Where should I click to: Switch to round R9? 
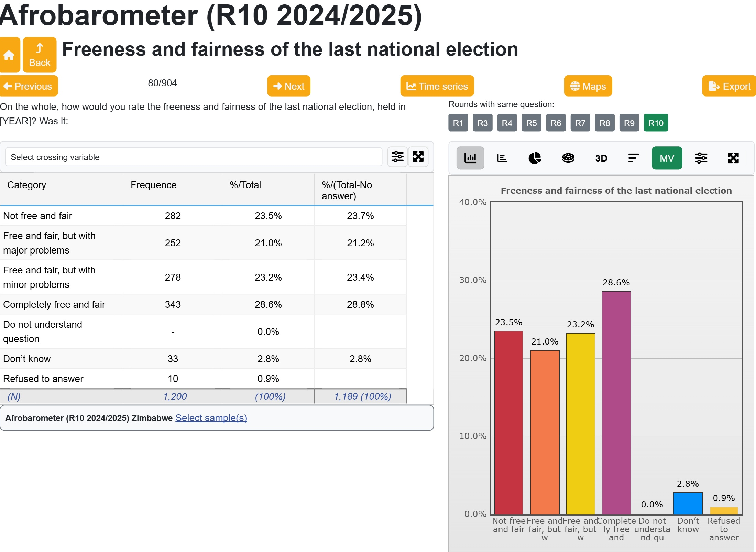click(629, 123)
